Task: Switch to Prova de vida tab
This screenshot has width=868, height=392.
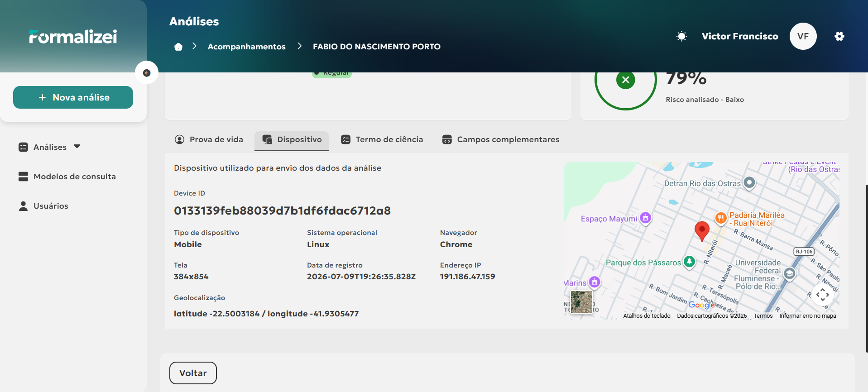Action: [209, 139]
